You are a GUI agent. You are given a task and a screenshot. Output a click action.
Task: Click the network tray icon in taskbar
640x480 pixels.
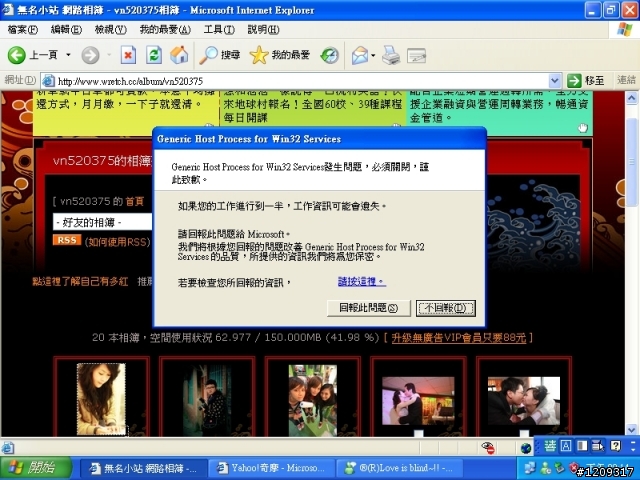tap(530, 468)
